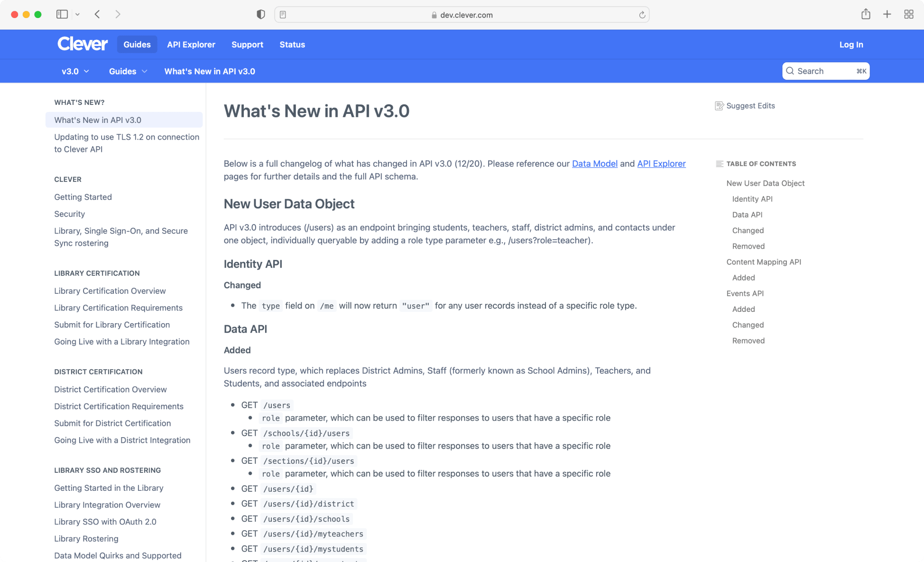Go back with browser back arrow
The image size is (924, 562).
pyautogui.click(x=97, y=14)
